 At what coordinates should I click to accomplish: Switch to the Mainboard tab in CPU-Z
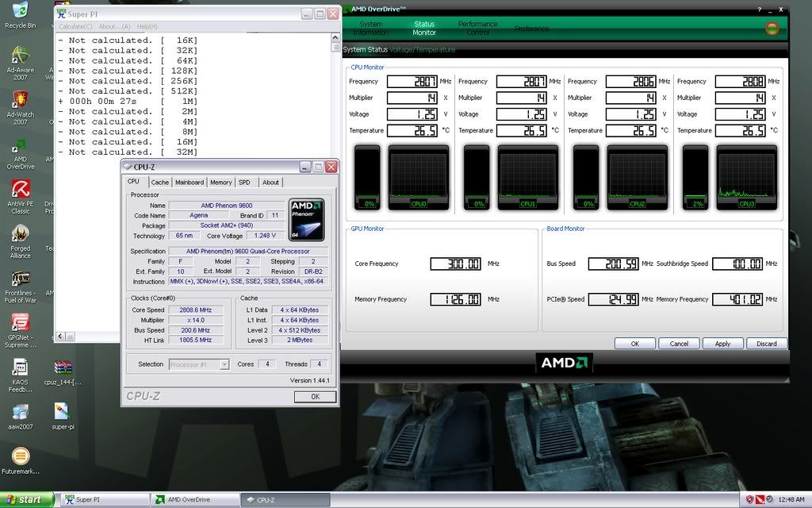click(189, 183)
